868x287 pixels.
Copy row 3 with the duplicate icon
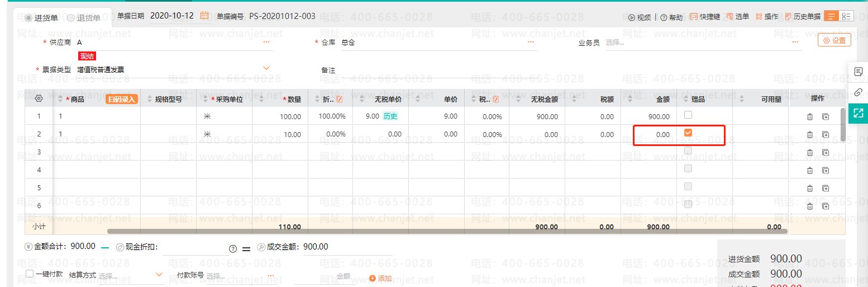coord(826,152)
